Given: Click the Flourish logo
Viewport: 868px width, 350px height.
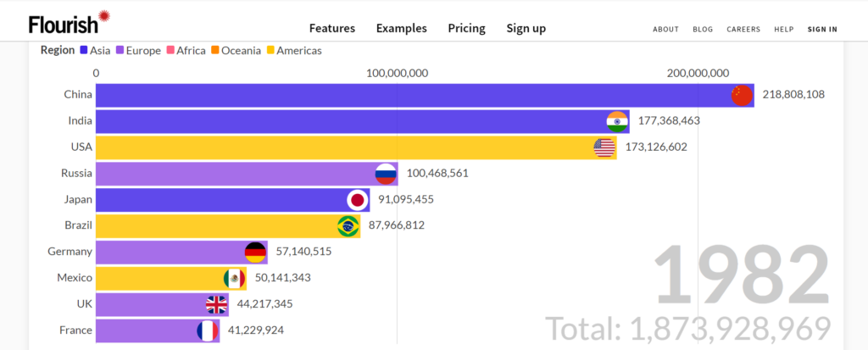Looking at the screenshot, I should (x=69, y=22).
